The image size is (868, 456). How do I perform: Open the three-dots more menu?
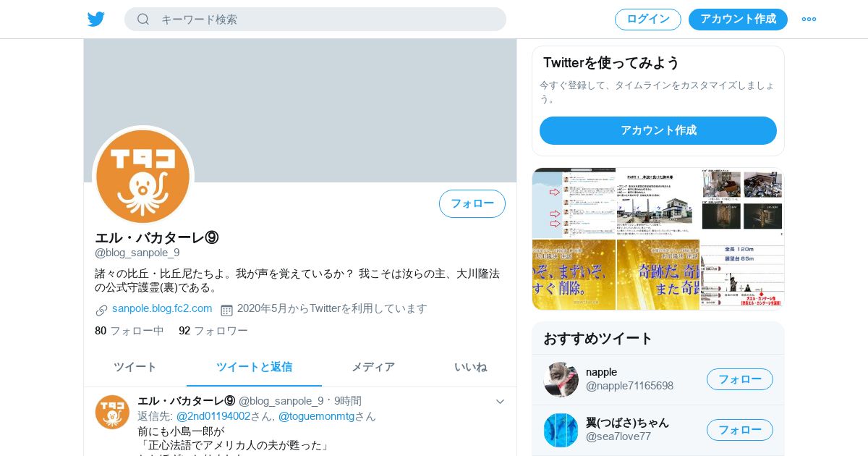(x=809, y=19)
